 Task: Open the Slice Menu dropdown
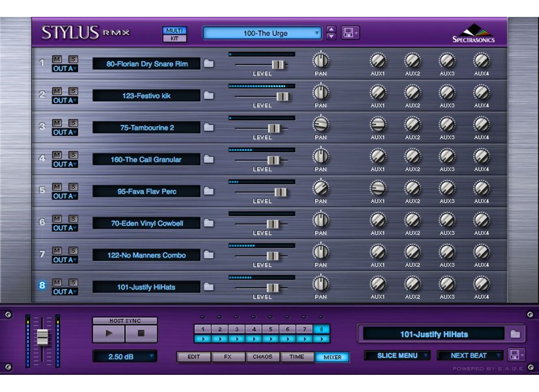click(397, 356)
